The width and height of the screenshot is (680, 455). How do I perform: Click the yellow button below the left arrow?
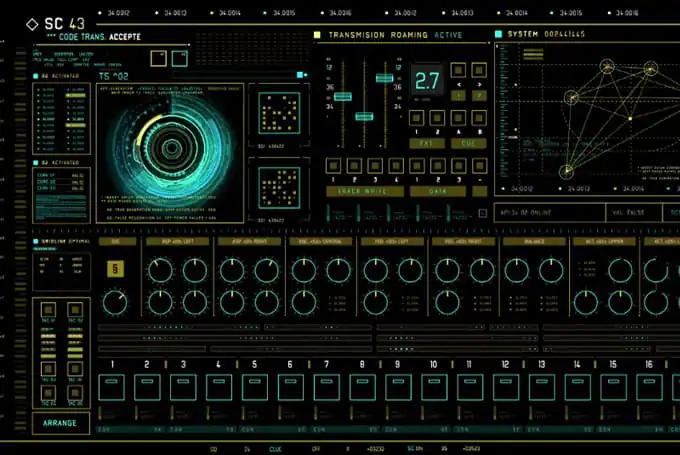tap(458, 95)
